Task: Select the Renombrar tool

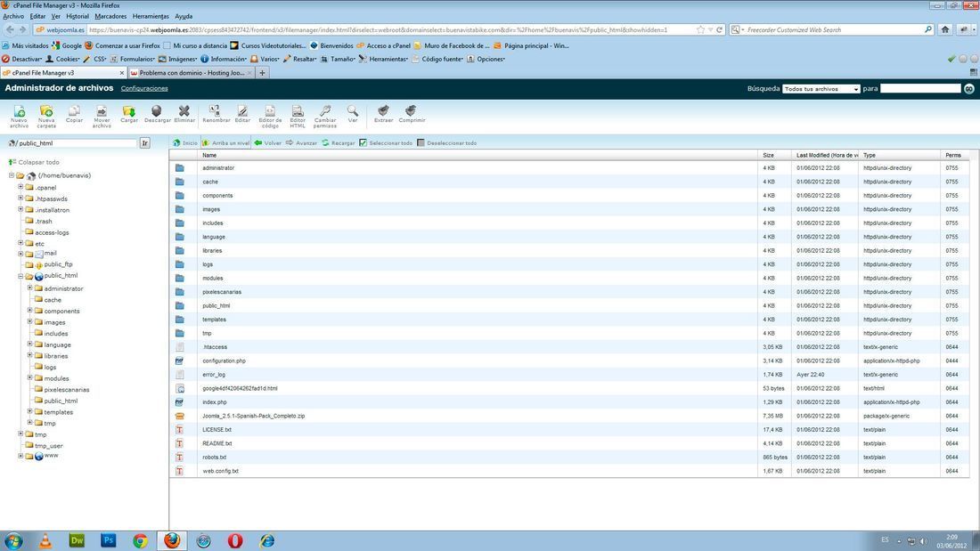Action: [x=216, y=114]
